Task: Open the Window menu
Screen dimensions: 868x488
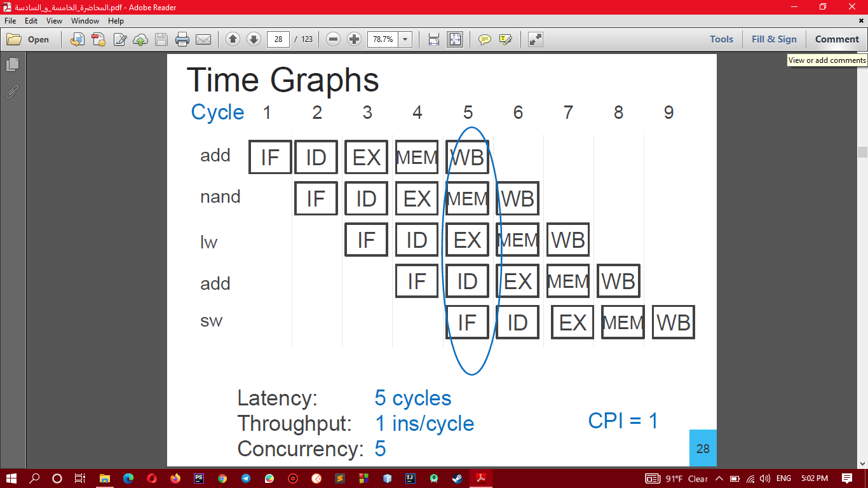Action: (x=85, y=21)
